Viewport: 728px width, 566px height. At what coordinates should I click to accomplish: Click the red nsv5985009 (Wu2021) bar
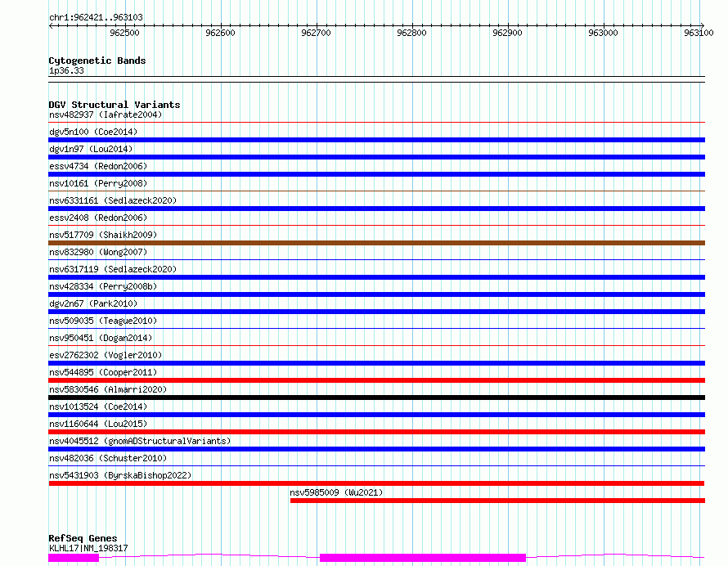(x=497, y=501)
